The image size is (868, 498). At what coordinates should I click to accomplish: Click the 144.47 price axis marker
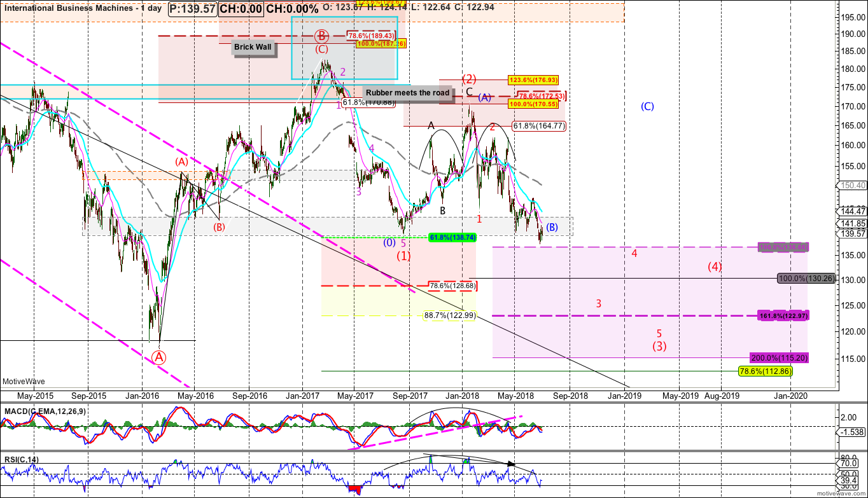(852, 211)
